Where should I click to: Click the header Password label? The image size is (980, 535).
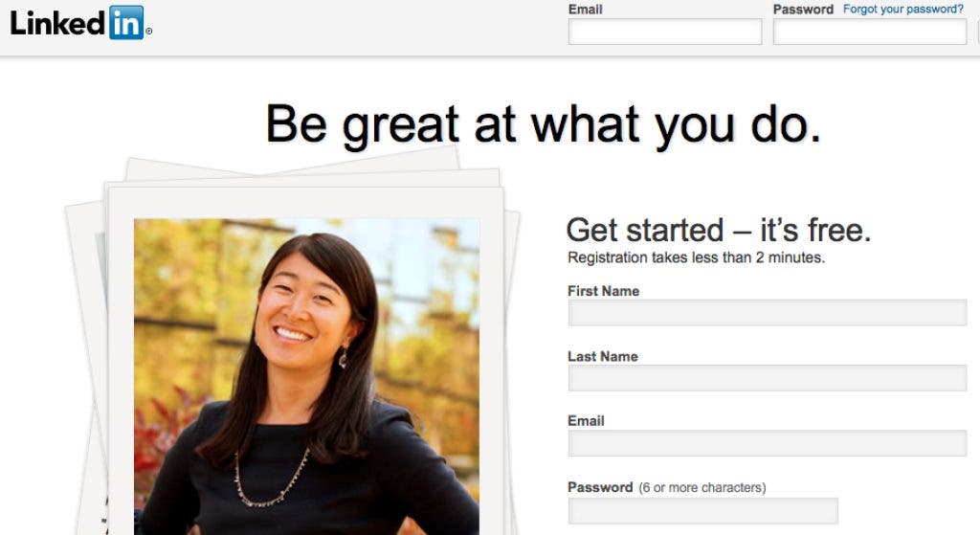point(803,10)
